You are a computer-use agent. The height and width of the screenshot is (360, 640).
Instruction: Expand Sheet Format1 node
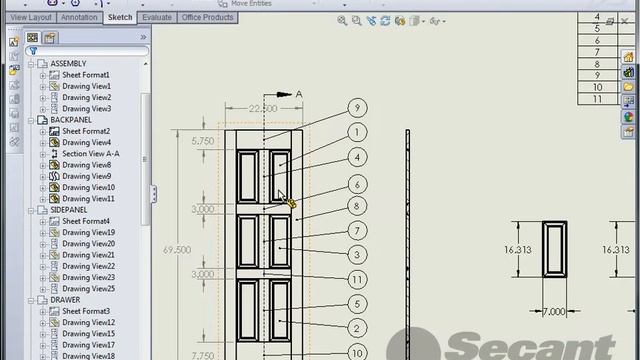[43, 76]
